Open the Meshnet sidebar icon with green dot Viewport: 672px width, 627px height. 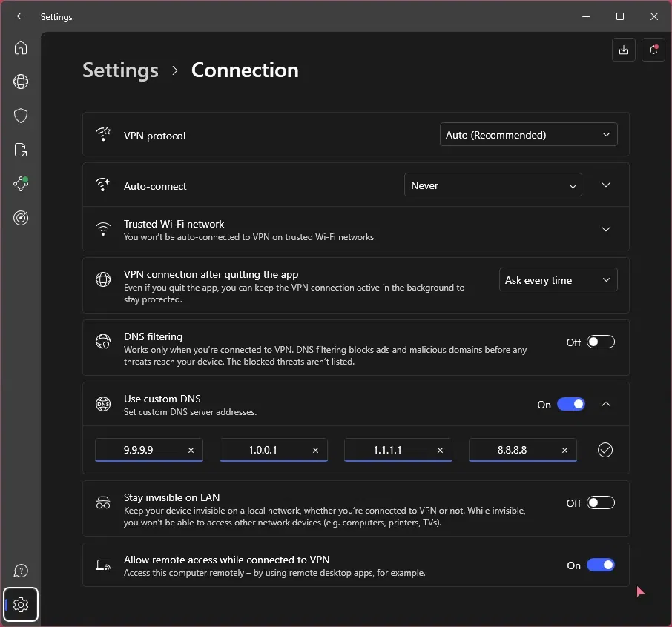point(21,184)
